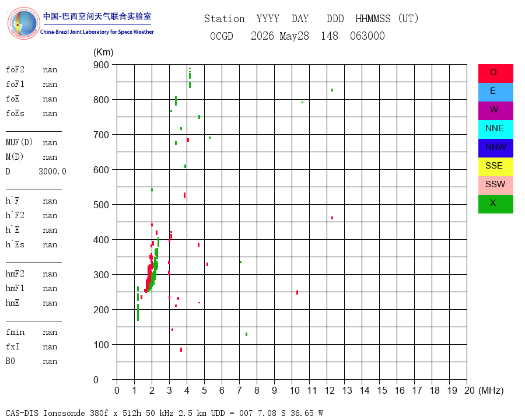The image size is (525, 420).
Task: Select the MUF(D) parameter label
Action: pos(19,142)
